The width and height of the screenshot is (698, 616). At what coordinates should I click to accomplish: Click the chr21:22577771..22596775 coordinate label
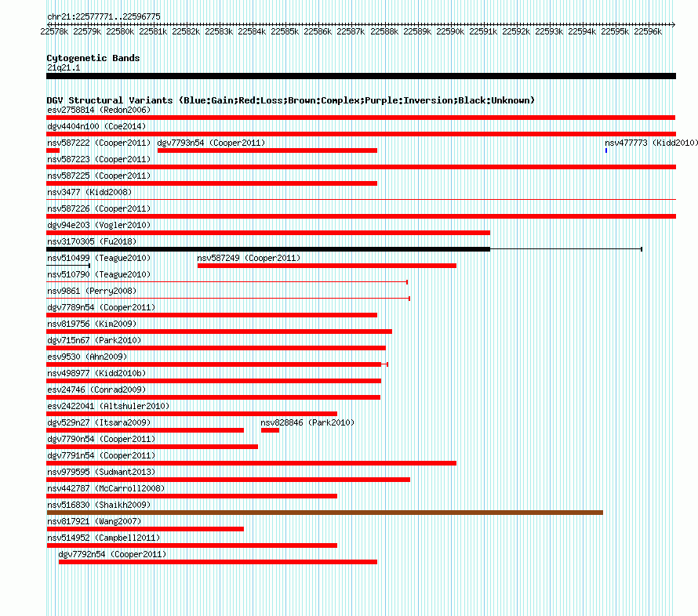pos(104,16)
